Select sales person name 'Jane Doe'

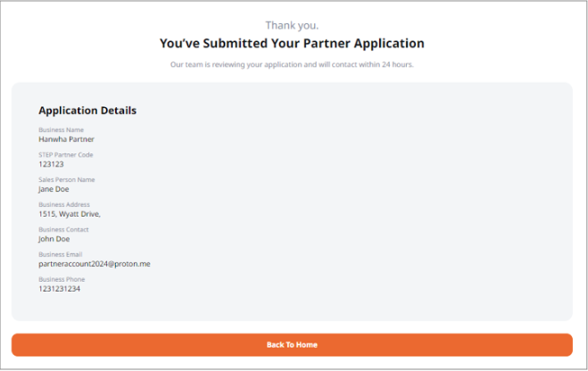pyautogui.click(x=54, y=189)
